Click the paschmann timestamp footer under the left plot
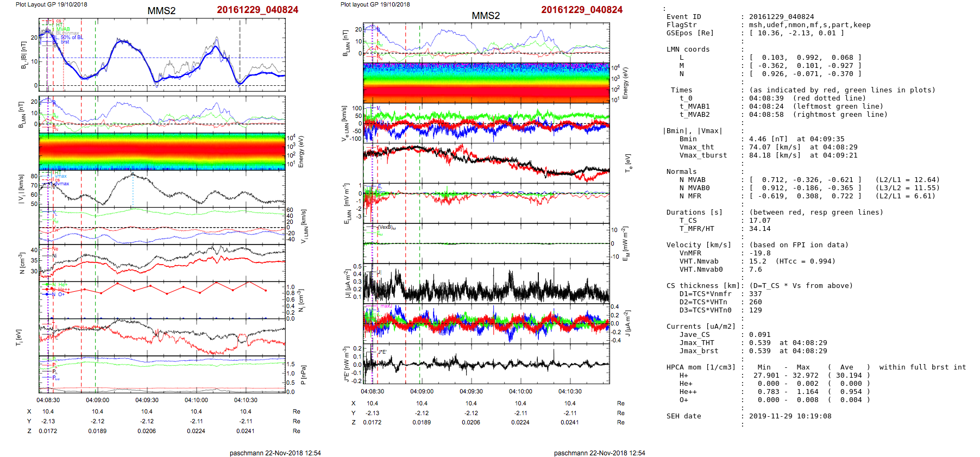 tap(275, 453)
